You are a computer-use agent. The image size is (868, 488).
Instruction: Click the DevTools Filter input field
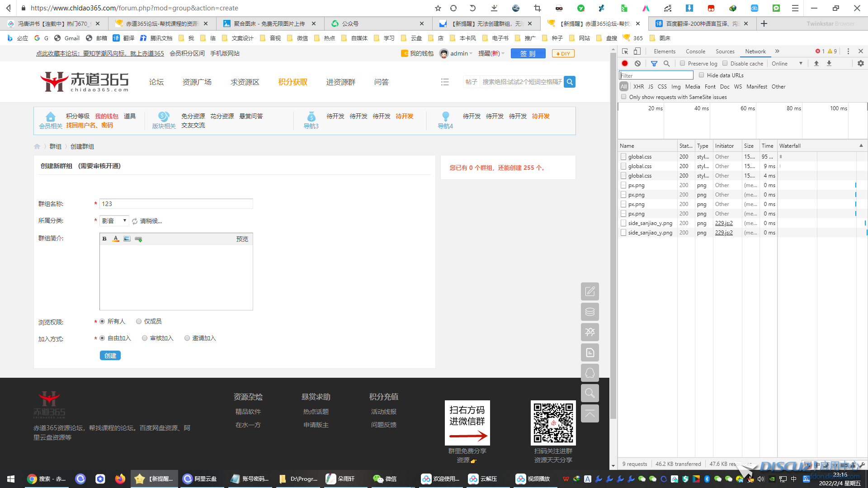tap(656, 75)
